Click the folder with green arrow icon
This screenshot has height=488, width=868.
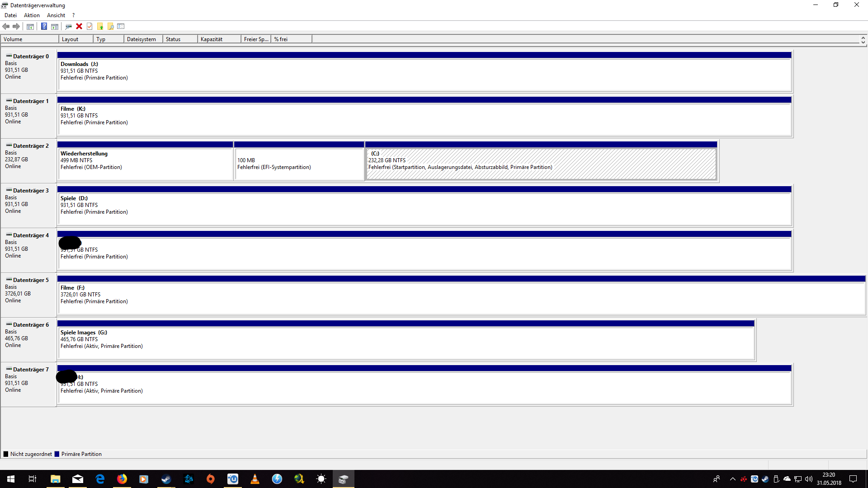[100, 26]
